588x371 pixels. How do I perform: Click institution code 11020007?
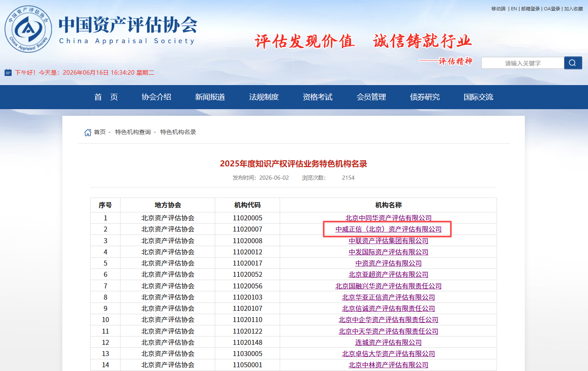tap(248, 229)
